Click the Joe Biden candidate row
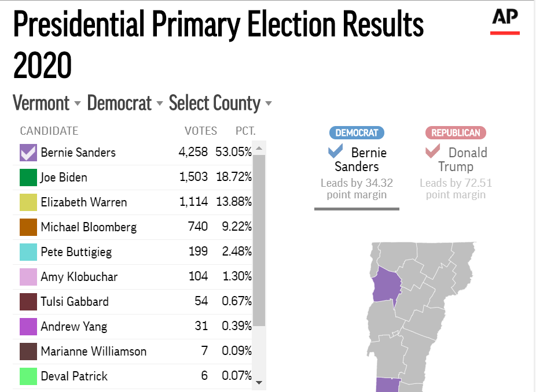 coord(135,177)
